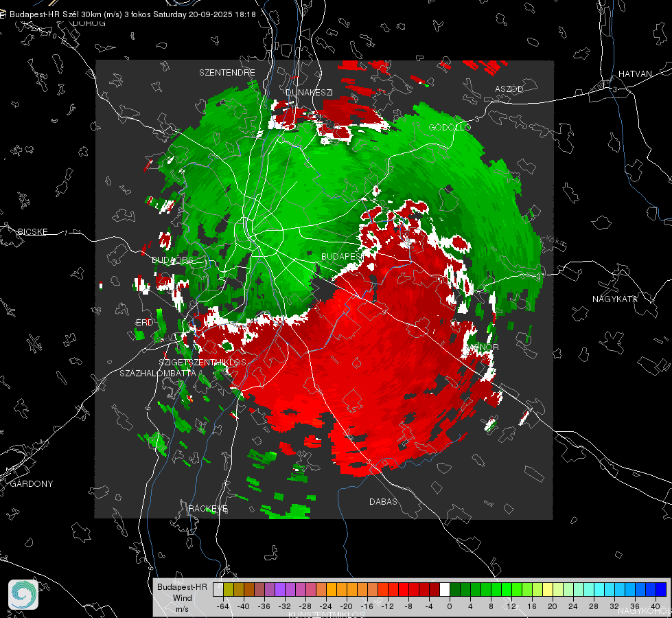The height and width of the screenshot is (618, 672).
Task: Select the SZIGETSZENTMIKLÓS label
Action: pyautogui.click(x=202, y=362)
